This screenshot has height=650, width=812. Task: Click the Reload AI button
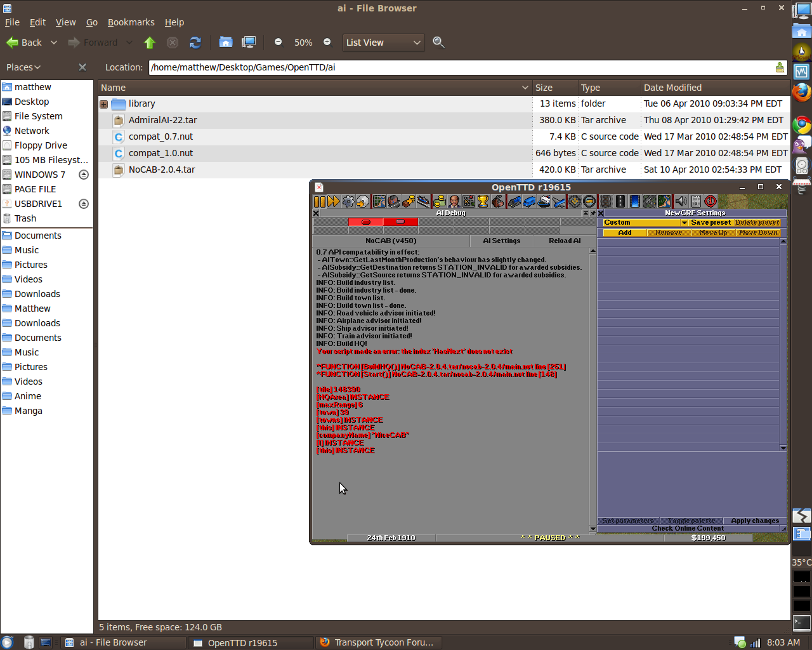click(565, 241)
